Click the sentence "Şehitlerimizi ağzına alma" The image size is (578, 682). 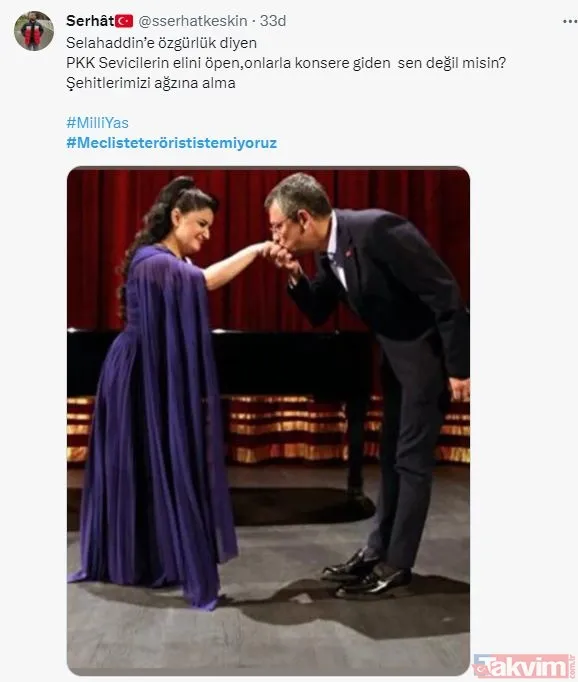151,83
